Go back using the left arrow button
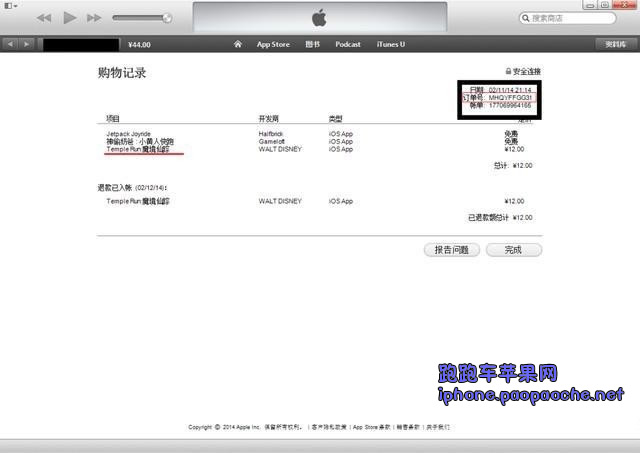 click(11, 44)
